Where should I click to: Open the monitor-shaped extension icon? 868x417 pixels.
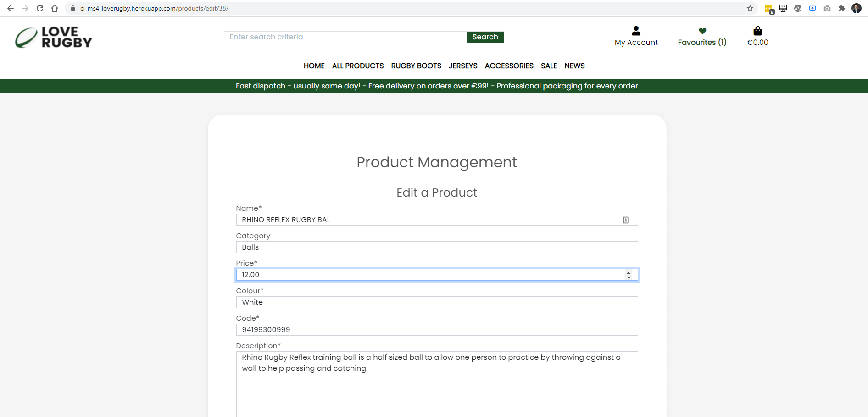click(783, 8)
